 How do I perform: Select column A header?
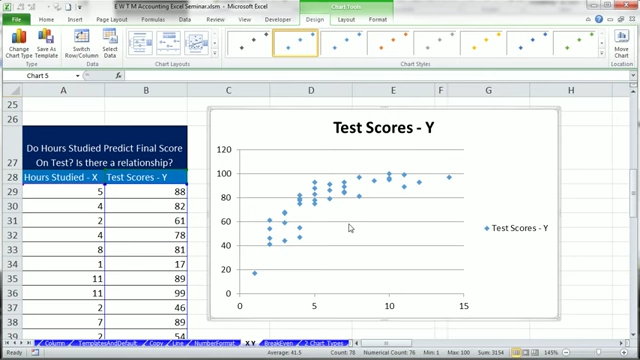click(x=63, y=90)
